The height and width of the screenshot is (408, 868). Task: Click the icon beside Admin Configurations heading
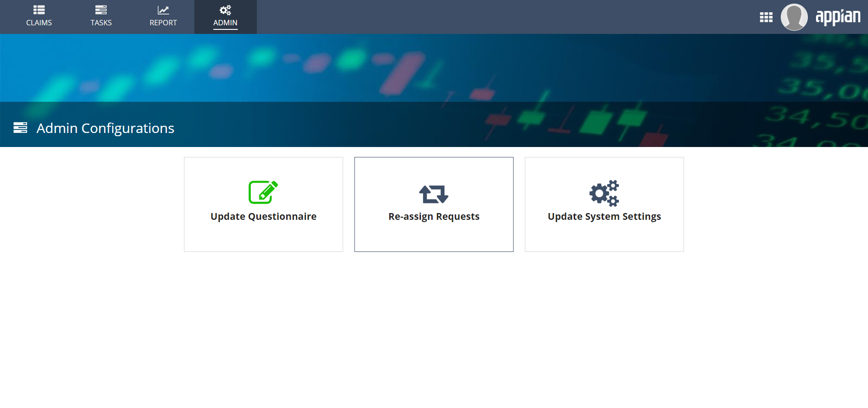point(20,128)
